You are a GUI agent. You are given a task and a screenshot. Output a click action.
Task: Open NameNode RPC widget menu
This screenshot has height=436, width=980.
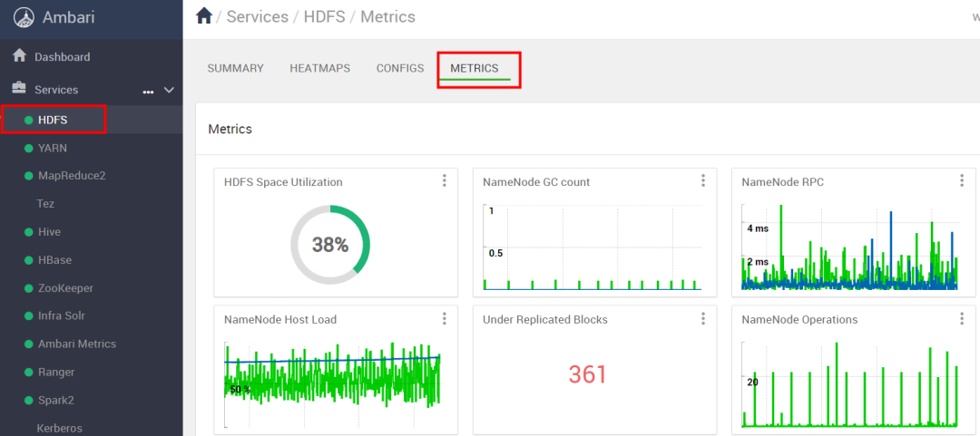click(x=962, y=180)
